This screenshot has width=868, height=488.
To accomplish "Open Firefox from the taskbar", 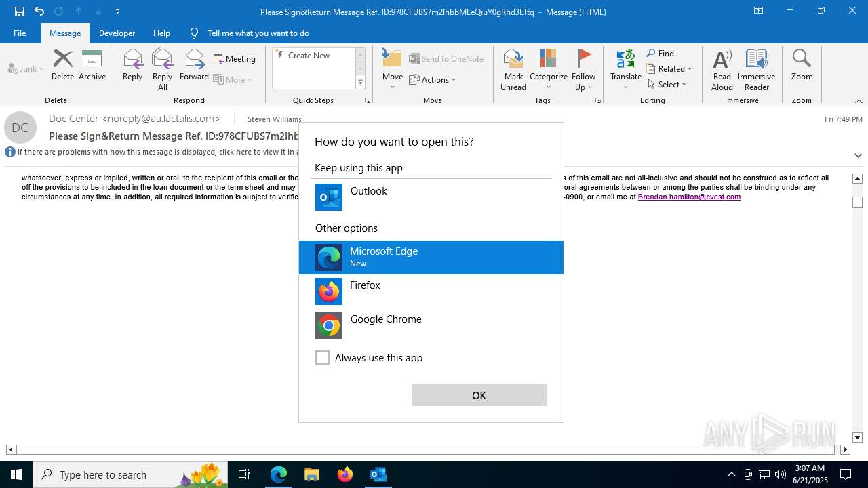I will (344, 474).
